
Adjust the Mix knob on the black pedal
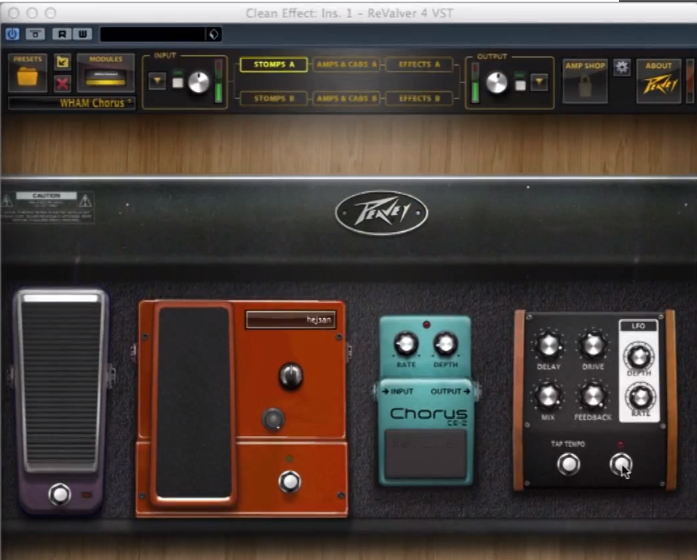(548, 396)
